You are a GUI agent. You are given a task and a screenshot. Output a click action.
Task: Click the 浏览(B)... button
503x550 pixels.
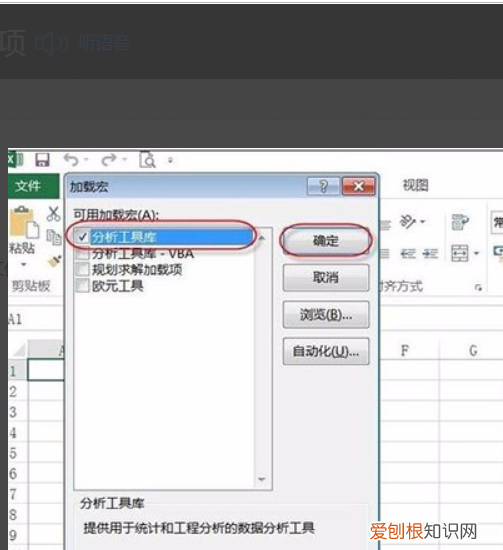tap(326, 315)
